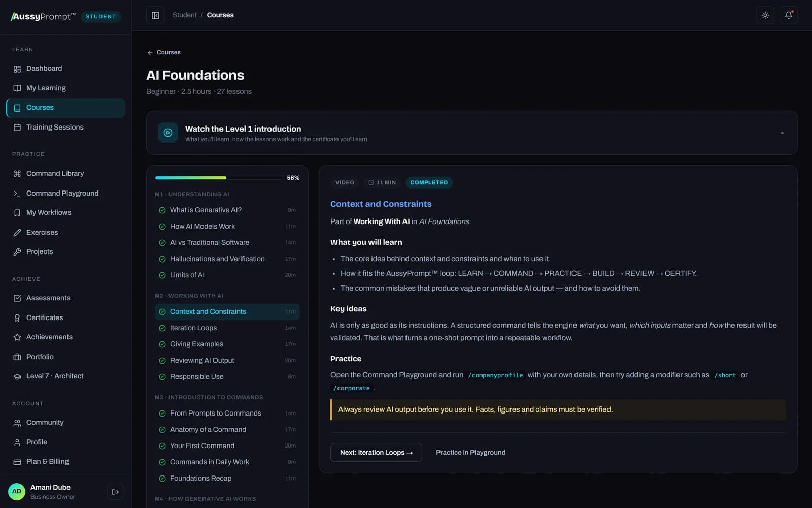The image size is (812, 508).
Task: Click the sign out icon beside Amani Dube
Action: (115, 492)
